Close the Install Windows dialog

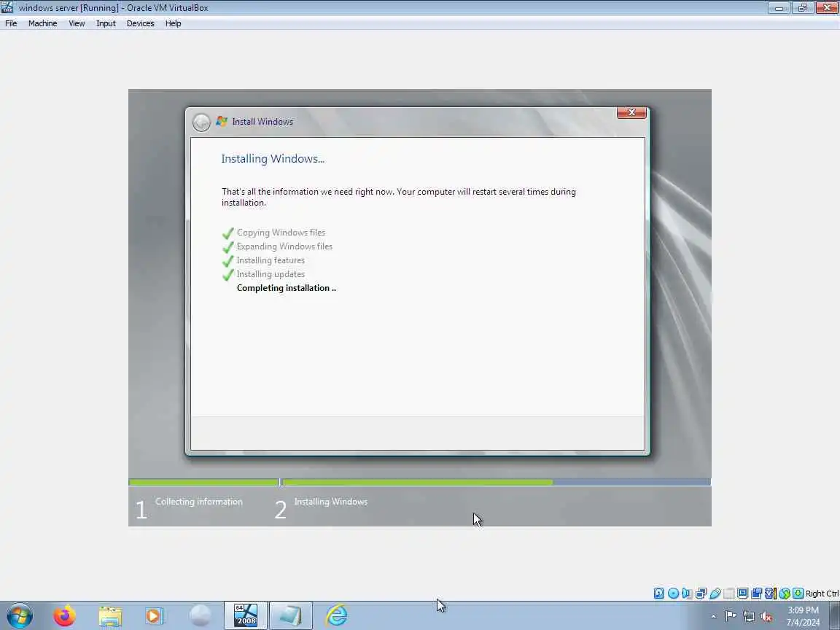click(x=631, y=112)
